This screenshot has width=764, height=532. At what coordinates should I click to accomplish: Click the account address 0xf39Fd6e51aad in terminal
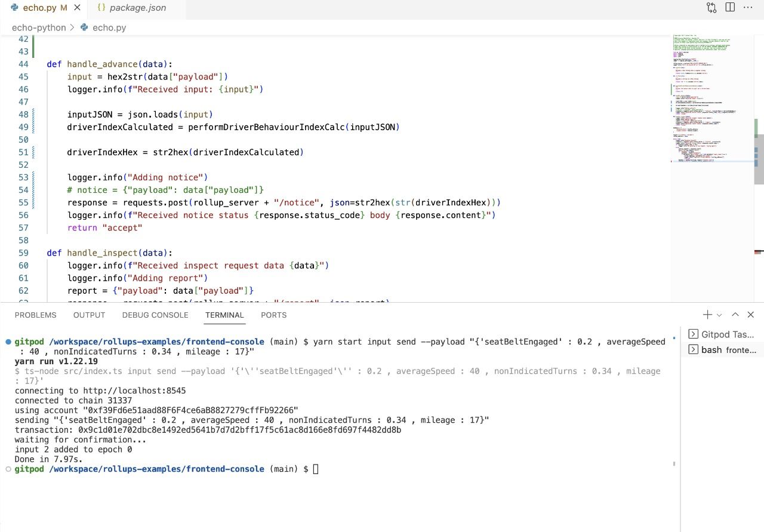pos(190,410)
